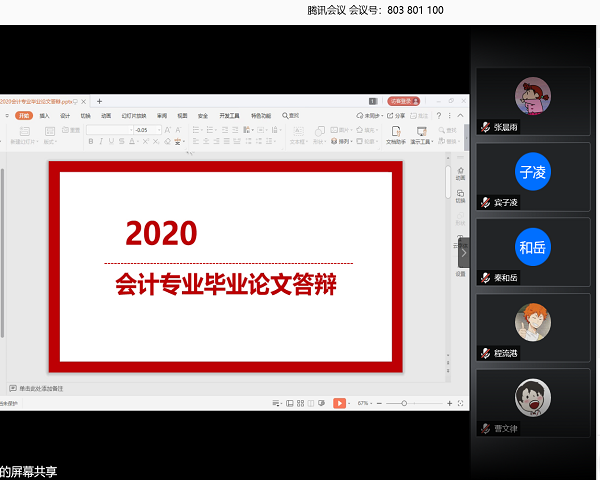Image resolution: width=600 pixels, height=480 pixels.
Task: Open the 分享 share icon
Action: [397, 116]
